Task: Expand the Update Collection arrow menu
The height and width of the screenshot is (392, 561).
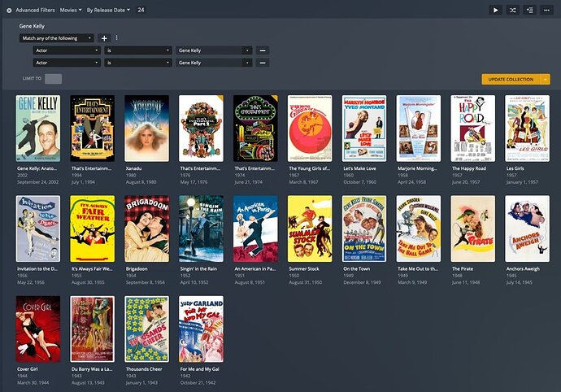Action: pyautogui.click(x=546, y=79)
